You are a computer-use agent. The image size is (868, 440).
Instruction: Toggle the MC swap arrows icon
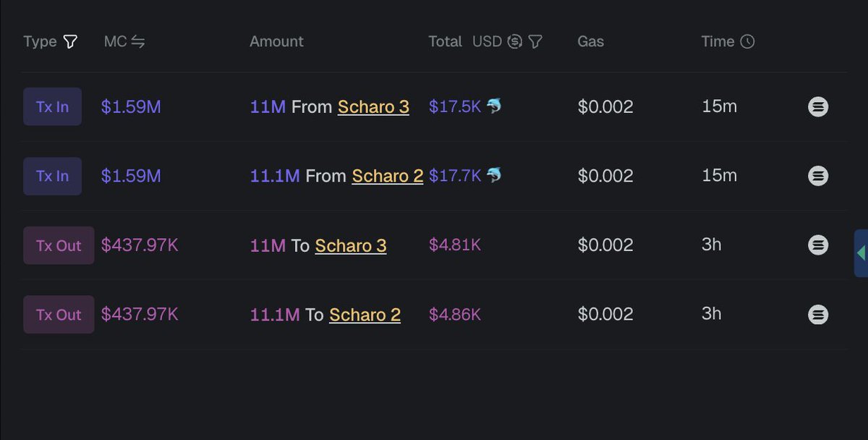click(137, 42)
